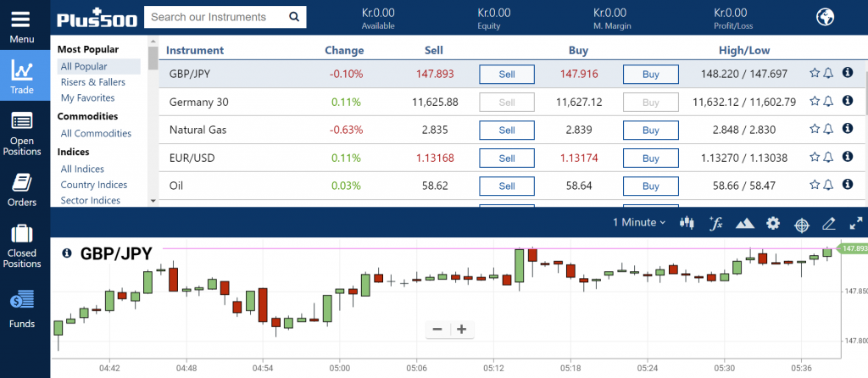Select the pencil drawing tool
The width and height of the screenshot is (868, 378).
(x=829, y=224)
